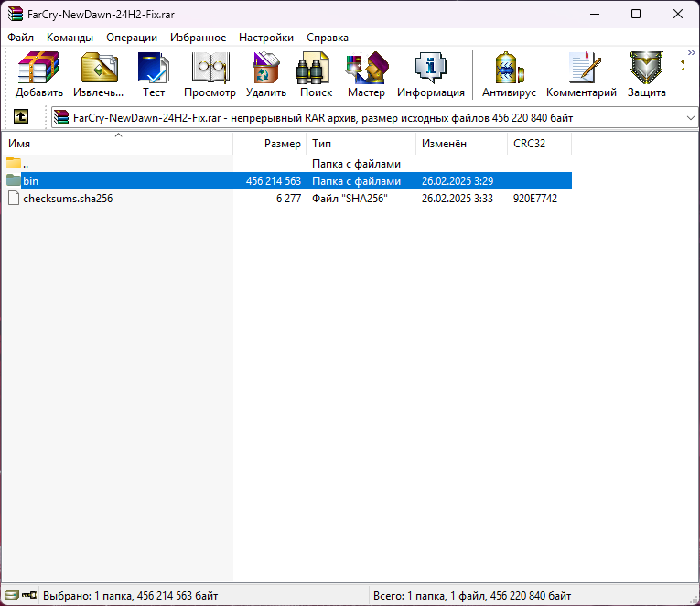
Task: Expand the archive path dropdown
Action: 691,118
